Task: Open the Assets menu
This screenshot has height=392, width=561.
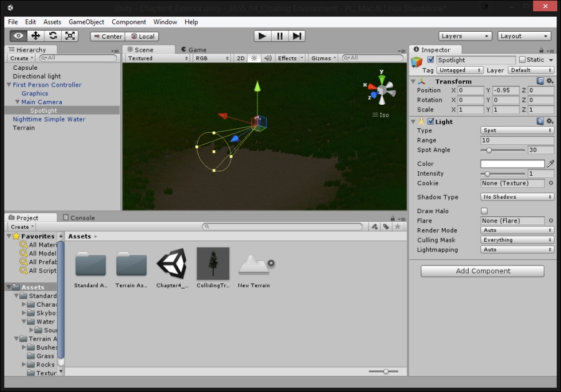Action: pyautogui.click(x=52, y=22)
